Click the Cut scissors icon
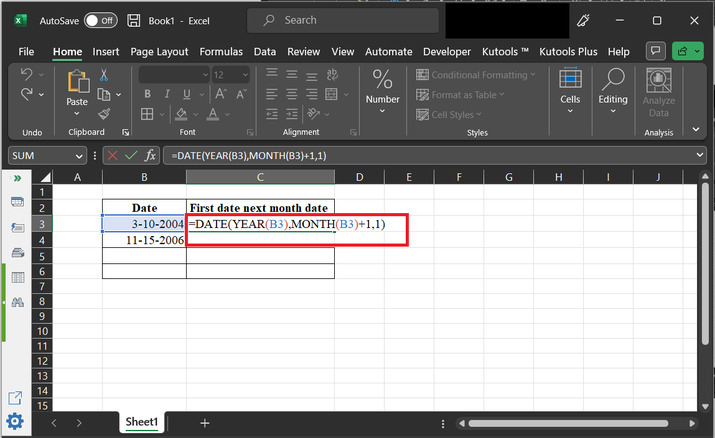The height and width of the screenshot is (438, 715). click(104, 76)
